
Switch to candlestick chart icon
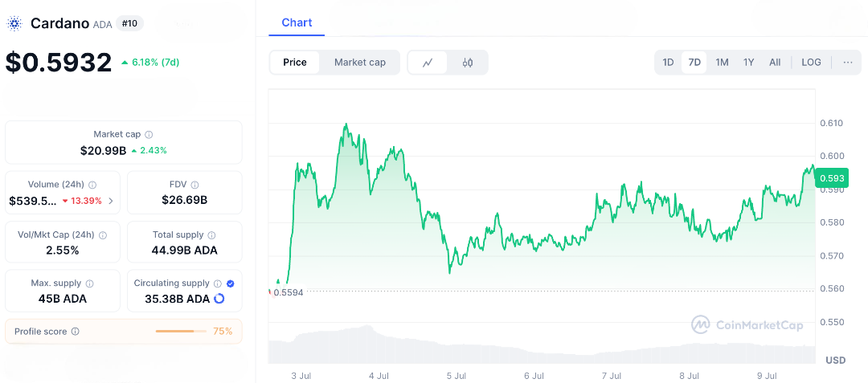pos(468,63)
